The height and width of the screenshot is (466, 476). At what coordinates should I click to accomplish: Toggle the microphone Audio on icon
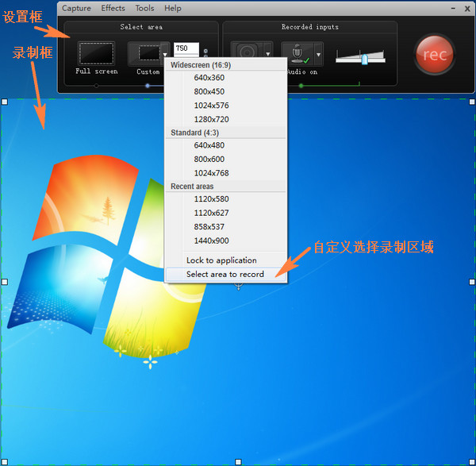coord(297,54)
